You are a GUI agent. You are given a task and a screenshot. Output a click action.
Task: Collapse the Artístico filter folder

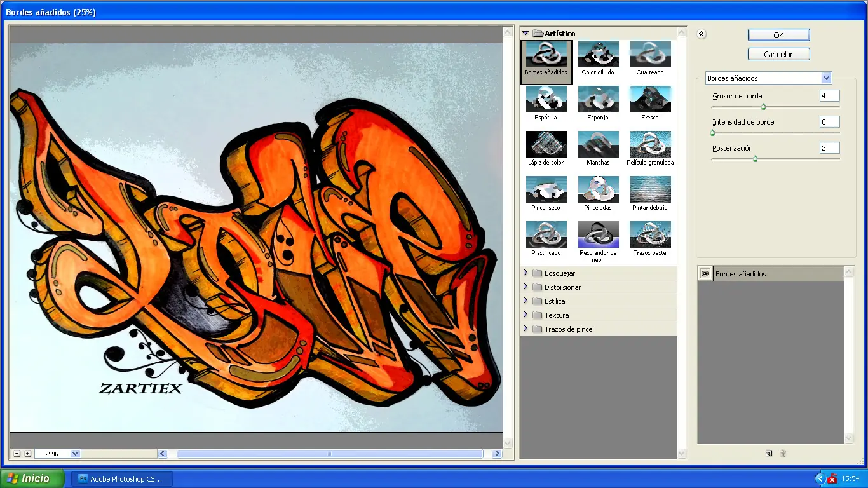[526, 33]
